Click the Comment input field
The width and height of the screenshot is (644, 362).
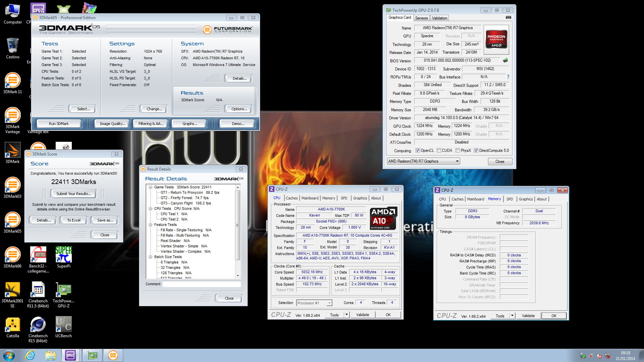(x=202, y=284)
